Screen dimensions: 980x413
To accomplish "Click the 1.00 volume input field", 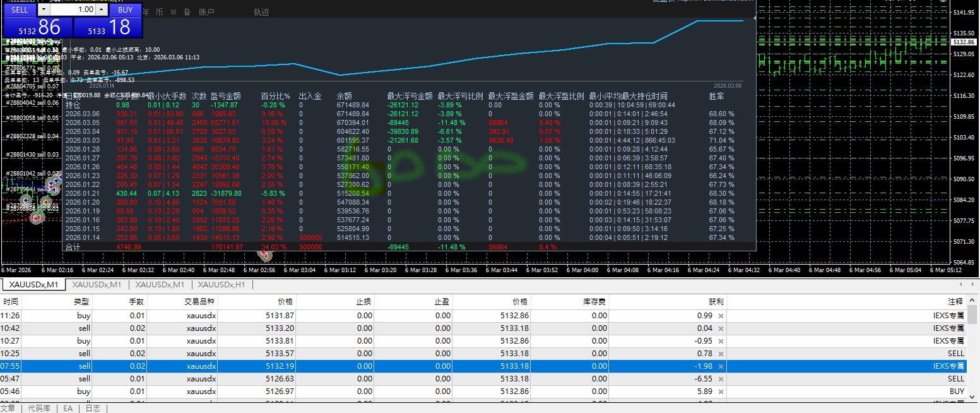I will click(73, 9).
